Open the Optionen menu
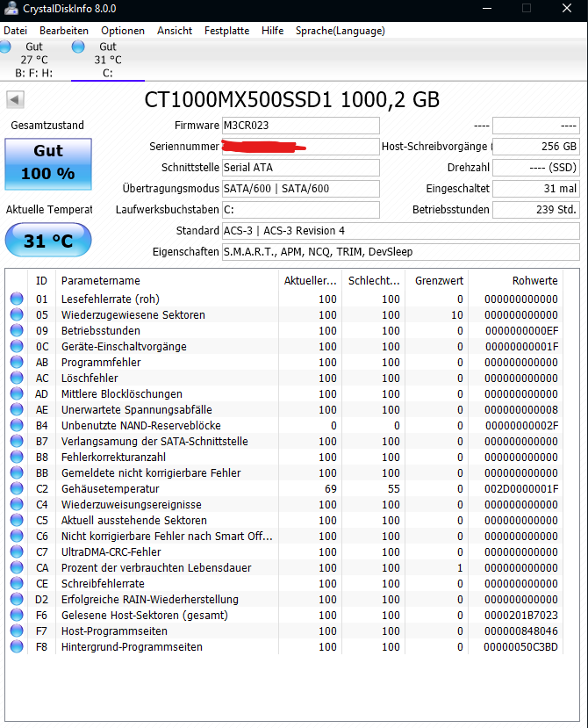The width and height of the screenshot is (588, 728). click(123, 31)
